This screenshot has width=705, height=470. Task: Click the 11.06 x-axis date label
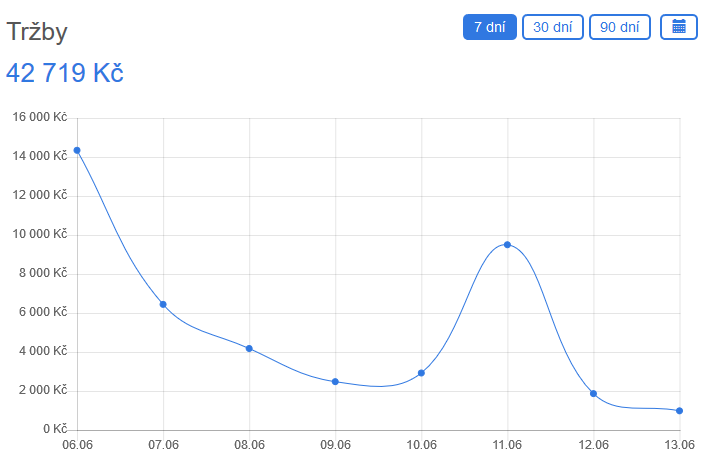click(x=508, y=443)
